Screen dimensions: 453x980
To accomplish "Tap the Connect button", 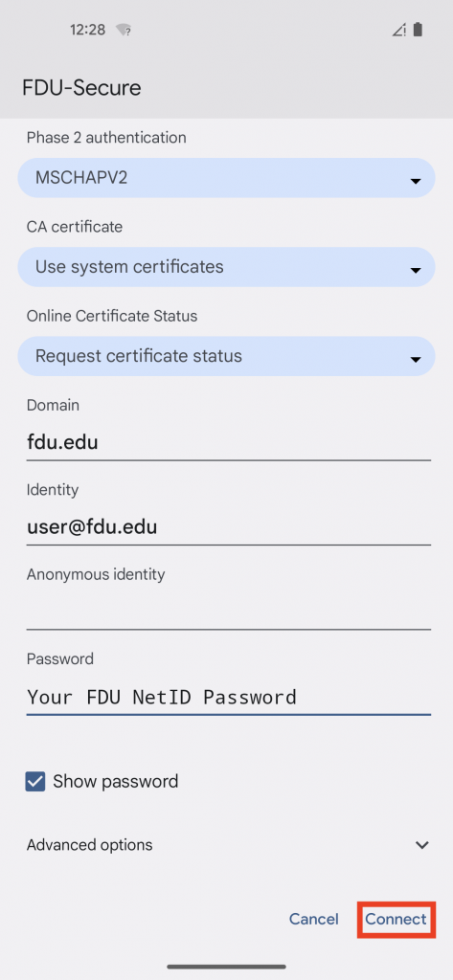I will (396, 920).
